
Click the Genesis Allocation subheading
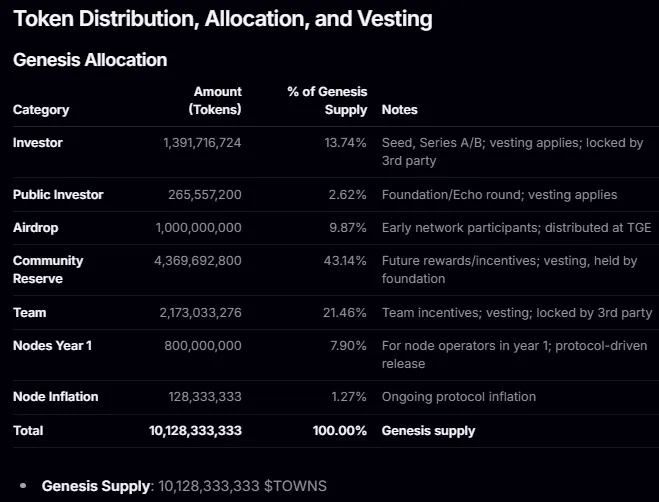click(90, 60)
